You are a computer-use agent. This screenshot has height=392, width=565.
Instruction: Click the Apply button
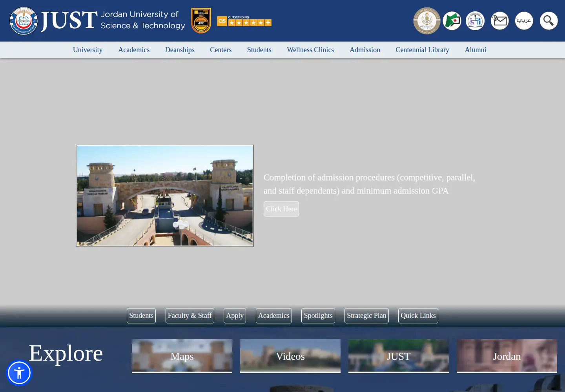point(235,316)
